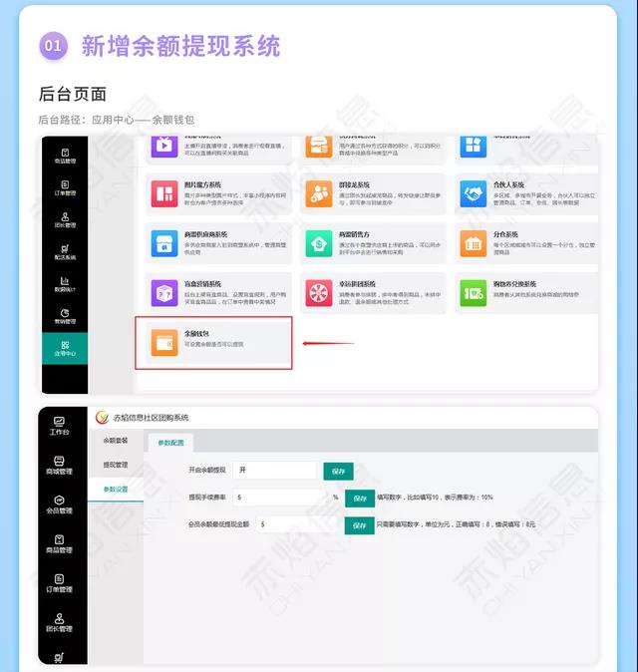Click the 合伙人系统 handshake icon
Image resolution: width=638 pixels, height=672 pixels.
[473, 193]
